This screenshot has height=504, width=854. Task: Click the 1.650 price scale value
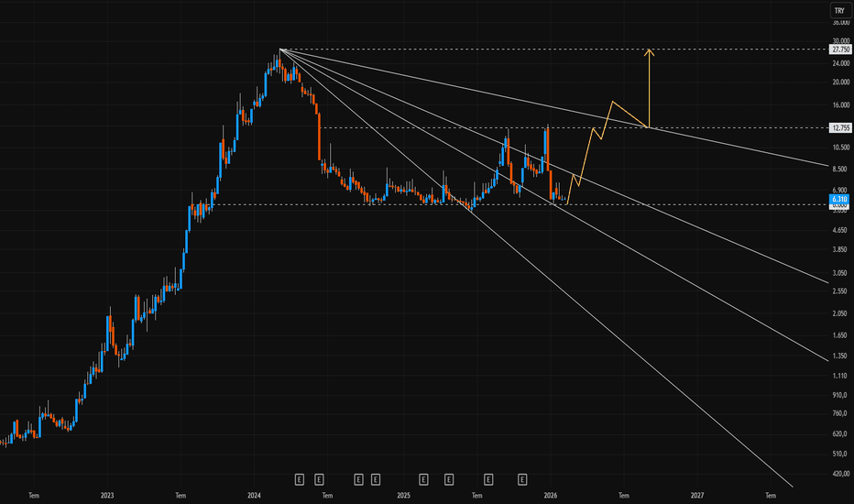point(841,335)
